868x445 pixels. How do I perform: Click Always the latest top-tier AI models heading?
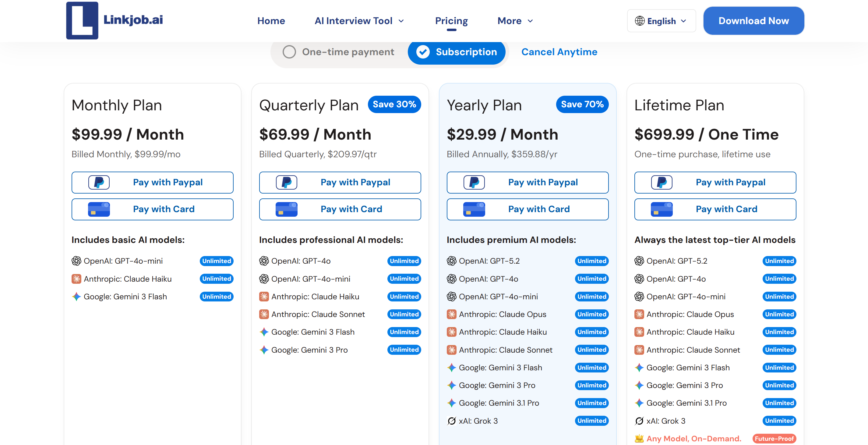715,240
